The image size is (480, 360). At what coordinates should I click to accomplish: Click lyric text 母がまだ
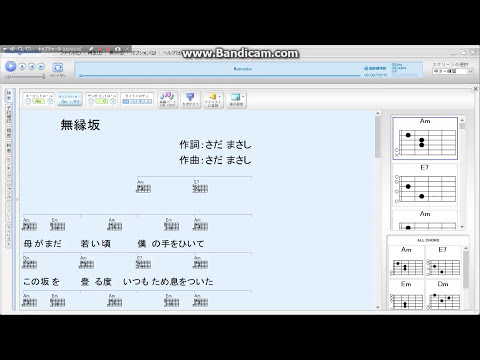click(43, 244)
